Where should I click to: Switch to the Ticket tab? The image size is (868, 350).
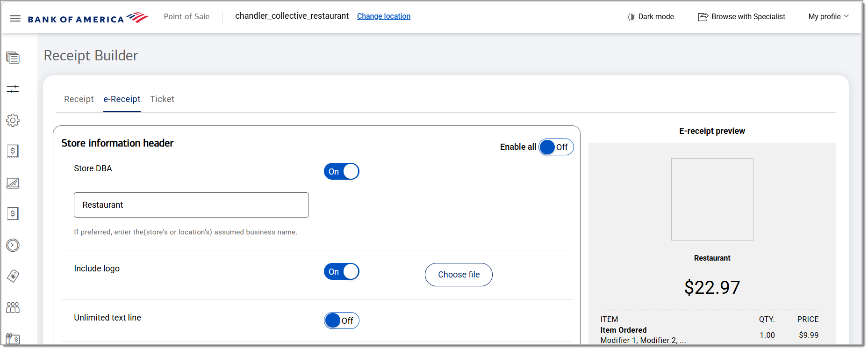tap(162, 99)
